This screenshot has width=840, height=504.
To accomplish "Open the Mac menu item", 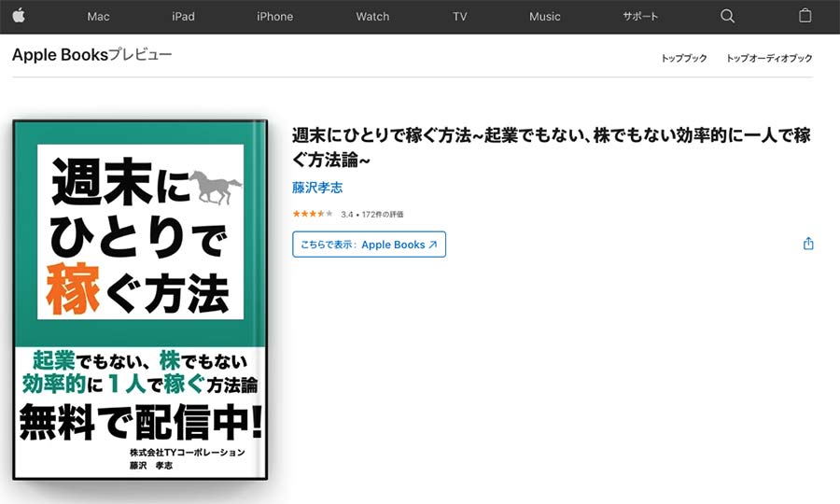I will [99, 17].
